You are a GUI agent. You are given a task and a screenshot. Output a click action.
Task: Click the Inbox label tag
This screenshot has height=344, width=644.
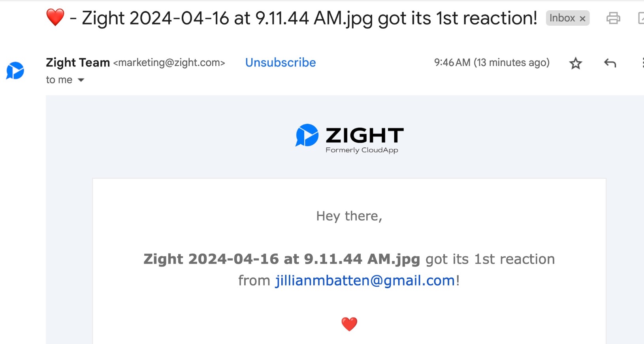click(x=562, y=18)
